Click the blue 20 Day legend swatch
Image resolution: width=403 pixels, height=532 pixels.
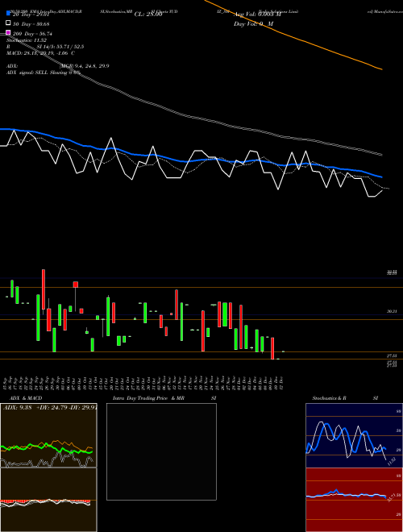tap(9, 14)
